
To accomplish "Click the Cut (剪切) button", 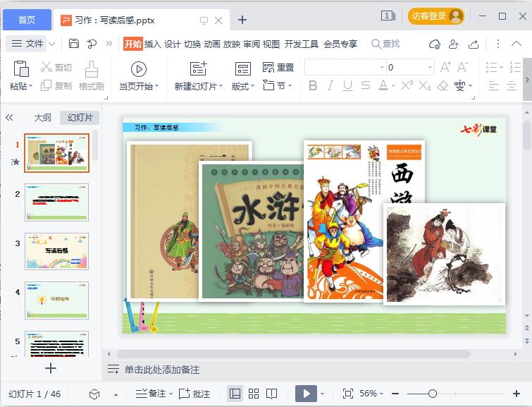I will tap(56, 67).
